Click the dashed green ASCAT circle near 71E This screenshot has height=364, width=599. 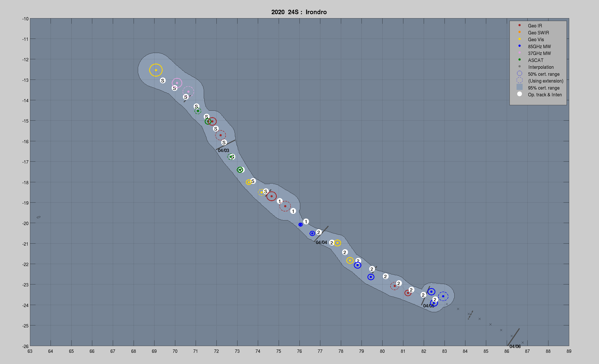pyautogui.click(x=198, y=111)
